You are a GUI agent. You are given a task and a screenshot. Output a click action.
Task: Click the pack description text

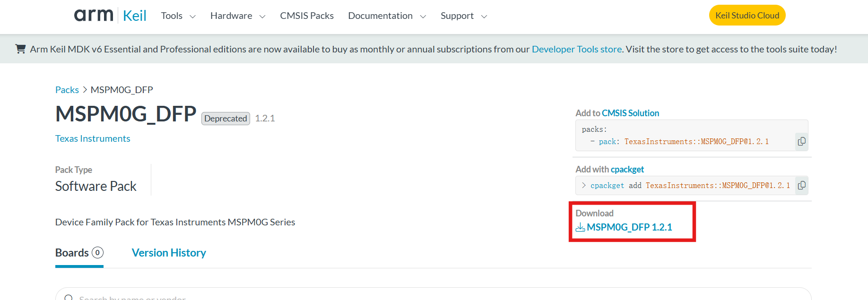(x=175, y=222)
